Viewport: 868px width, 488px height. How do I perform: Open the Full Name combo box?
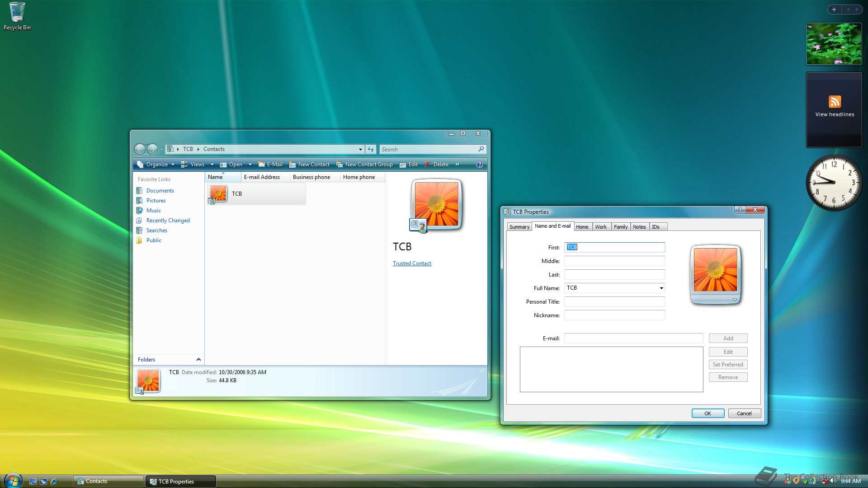coord(661,288)
